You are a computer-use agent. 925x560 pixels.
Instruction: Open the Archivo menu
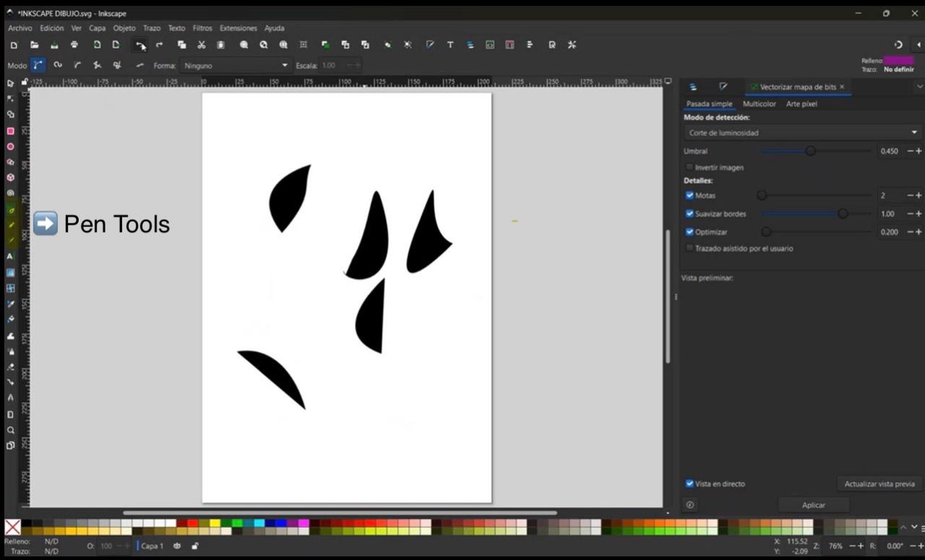(x=20, y=28)
